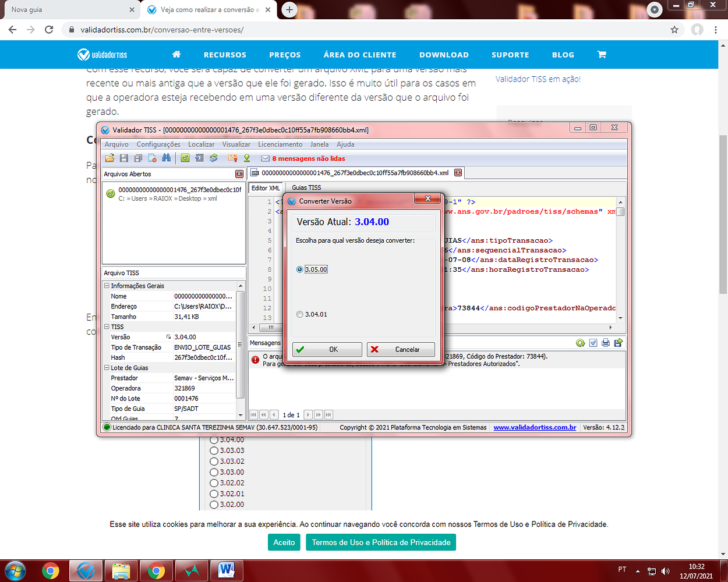
Task: Select version 3.05.00 radio button
Action: [299, 269]
